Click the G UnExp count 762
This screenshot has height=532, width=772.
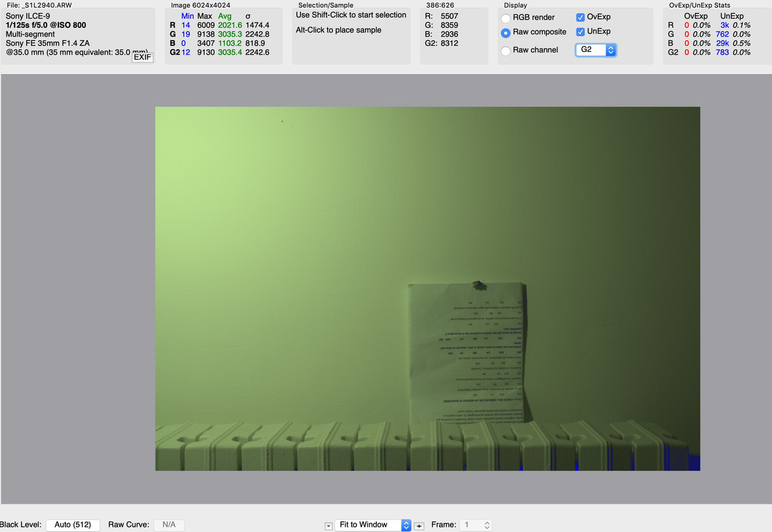tap(722, 34)
